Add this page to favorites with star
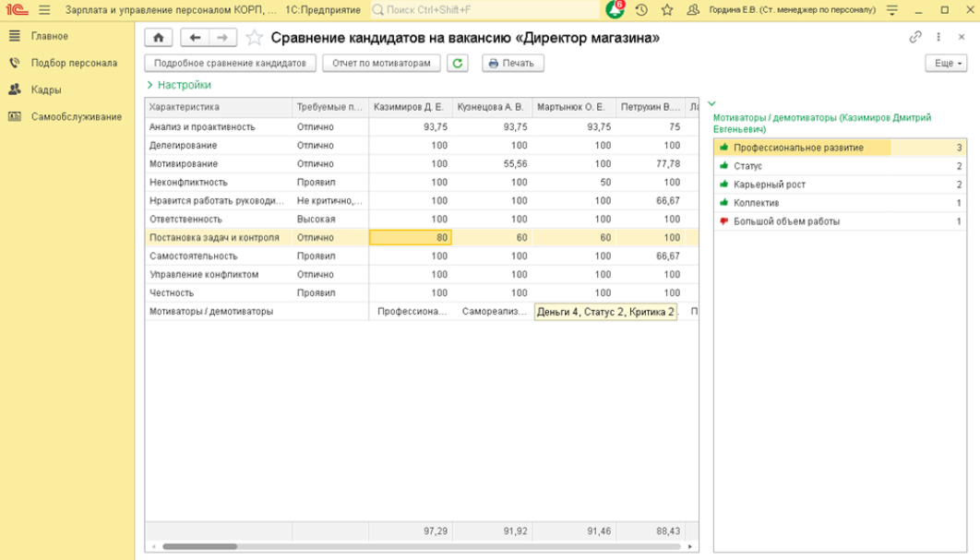The image size is (980, 560). [x=255, y=38]
